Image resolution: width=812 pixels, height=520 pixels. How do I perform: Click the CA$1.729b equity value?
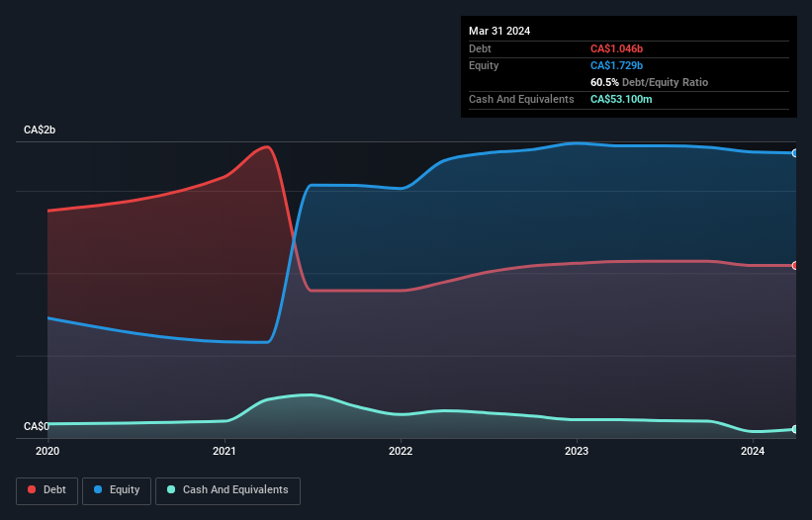[617, 65]
